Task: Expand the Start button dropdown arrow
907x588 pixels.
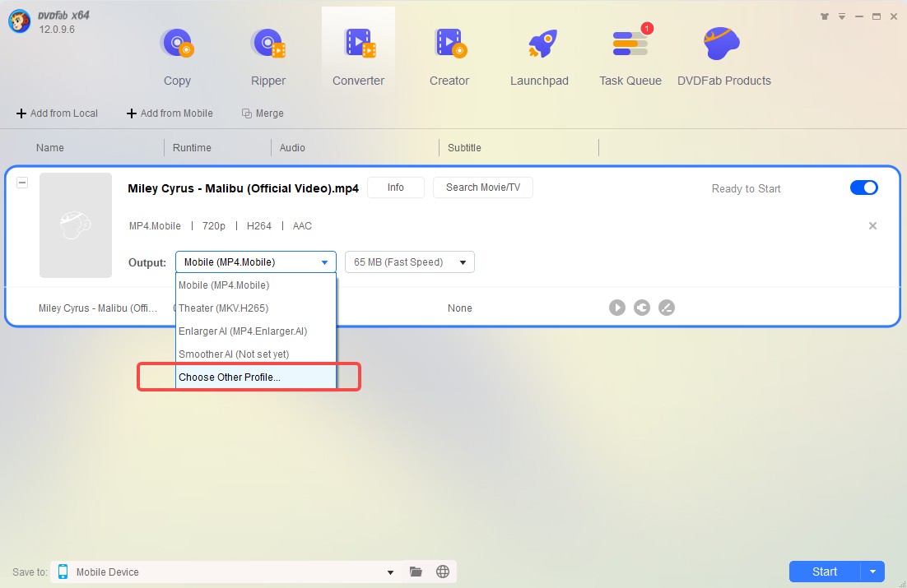Action: 873,572
